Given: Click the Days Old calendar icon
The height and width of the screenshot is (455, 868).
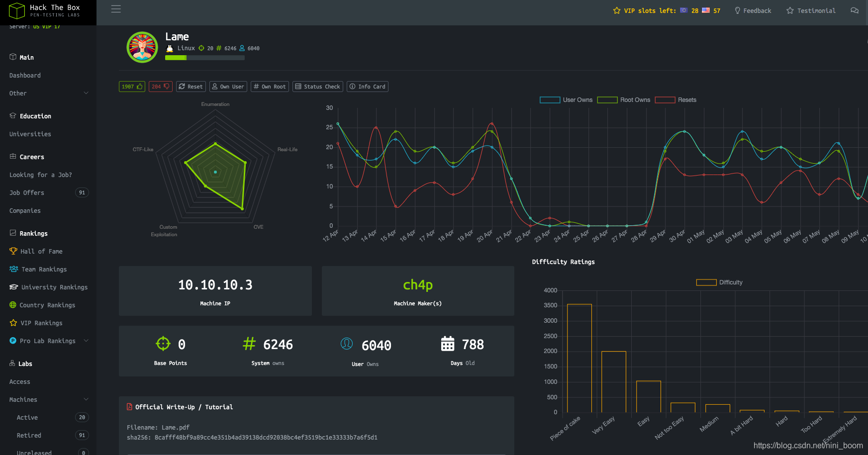Looking at the screenshot, I should point(448,344).
